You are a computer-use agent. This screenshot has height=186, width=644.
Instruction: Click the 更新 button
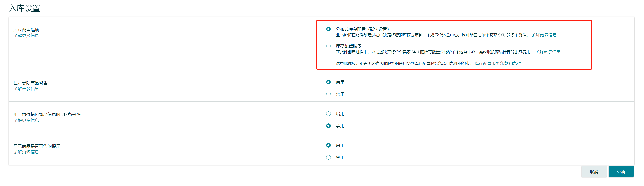621,171
